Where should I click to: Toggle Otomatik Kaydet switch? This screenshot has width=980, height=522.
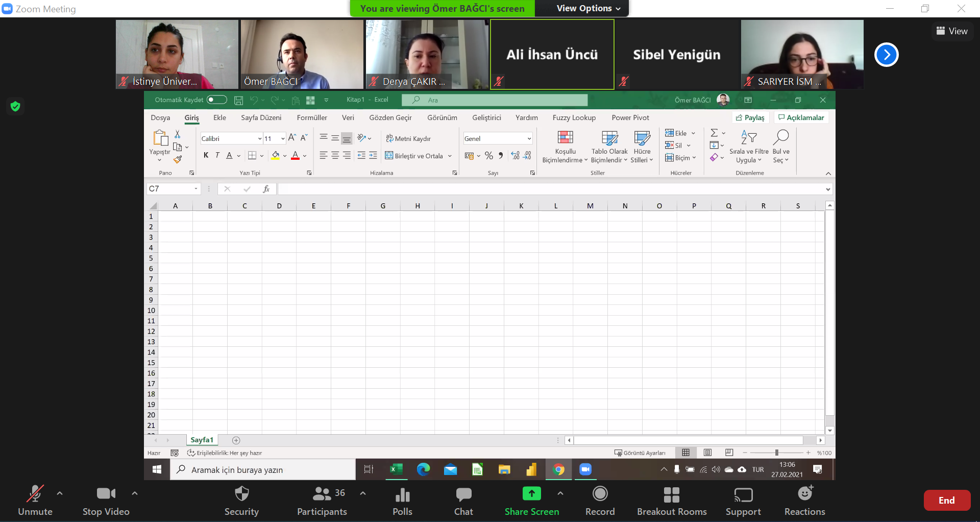tap(217, 100)
